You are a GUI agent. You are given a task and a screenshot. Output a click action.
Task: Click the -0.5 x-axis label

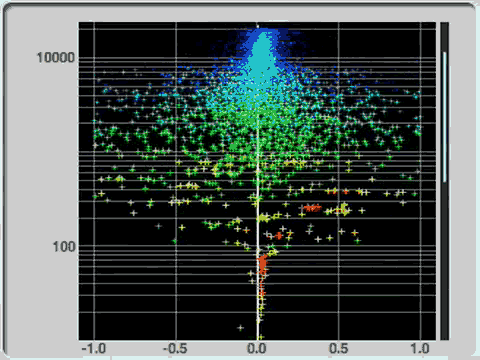point(175,349)
